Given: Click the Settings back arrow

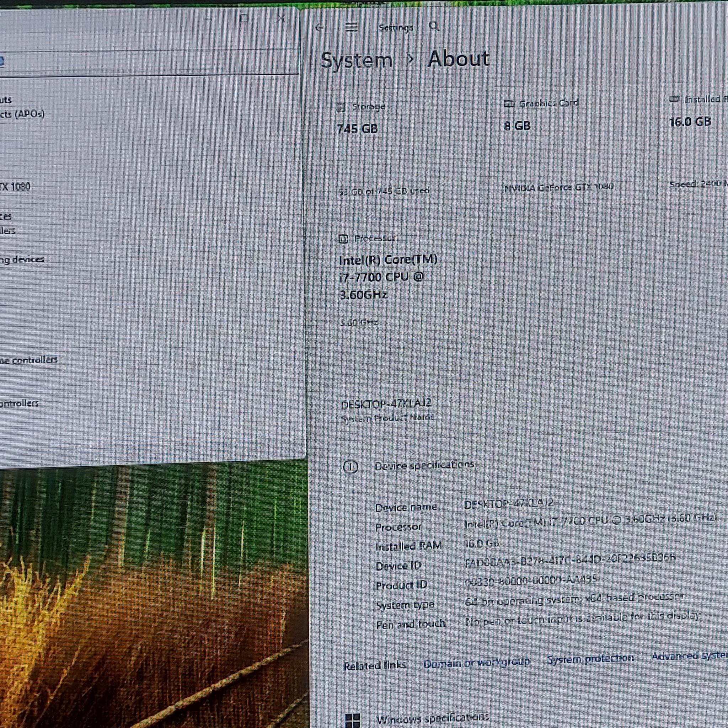Looking at the screenshot, I should [x=319, y=27].
